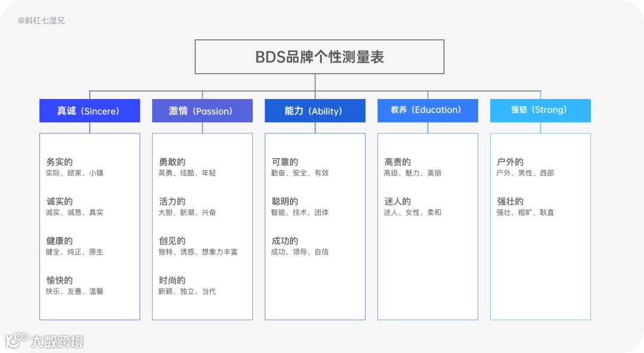The width and height of the screenshot is (644, 353).
Task: Click the '活力的' heading
Action: (x=172, y=202)
